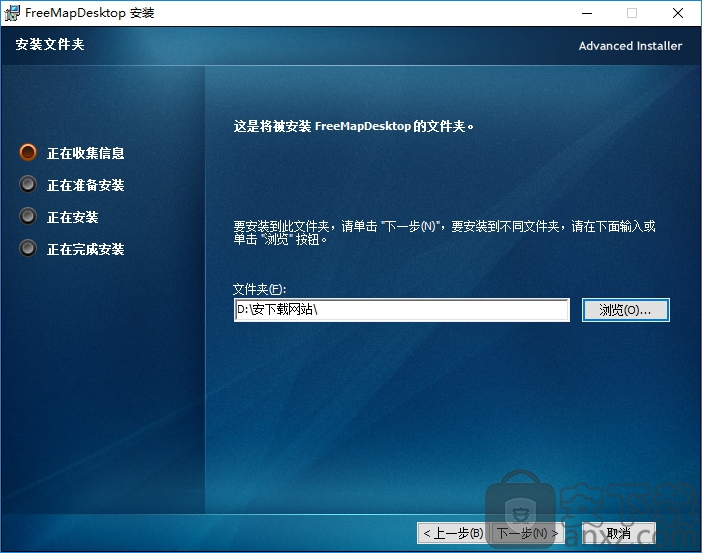Focus the folder path input field
This screenshot has width=702, height=553.
[x=402, y=310]
